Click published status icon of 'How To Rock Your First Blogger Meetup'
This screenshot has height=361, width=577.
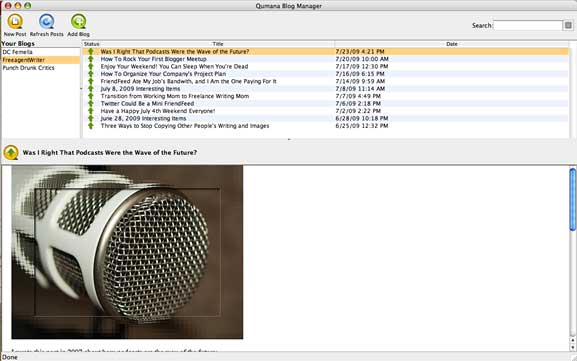(x=91, y=59)
